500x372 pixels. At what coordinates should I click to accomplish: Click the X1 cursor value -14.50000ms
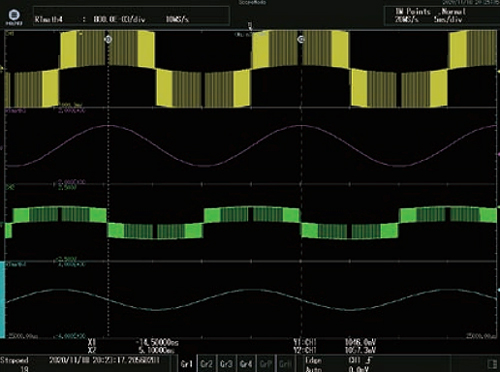[x=158, y=342]
